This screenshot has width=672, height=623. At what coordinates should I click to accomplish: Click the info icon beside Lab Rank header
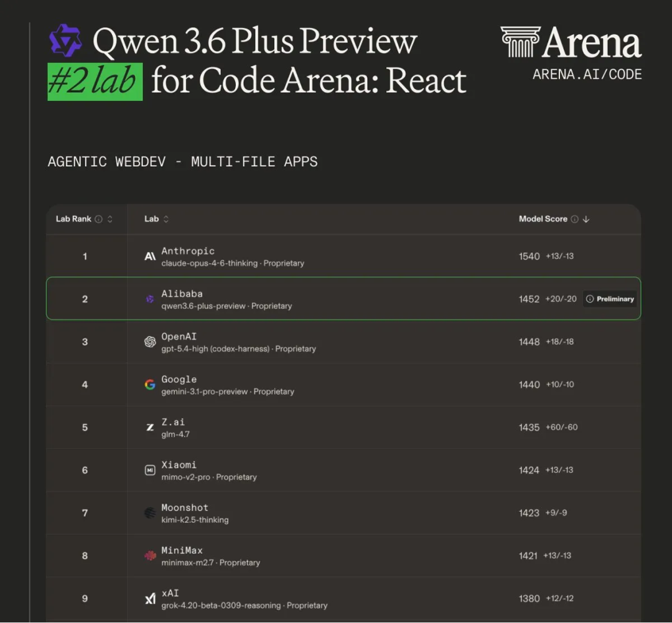click(98, 219)
